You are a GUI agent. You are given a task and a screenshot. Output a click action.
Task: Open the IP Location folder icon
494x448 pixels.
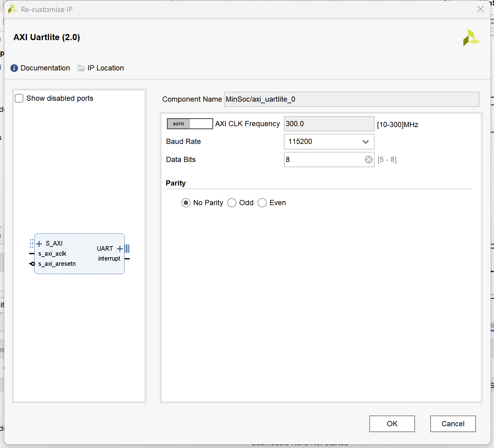[x=81, y=68]
